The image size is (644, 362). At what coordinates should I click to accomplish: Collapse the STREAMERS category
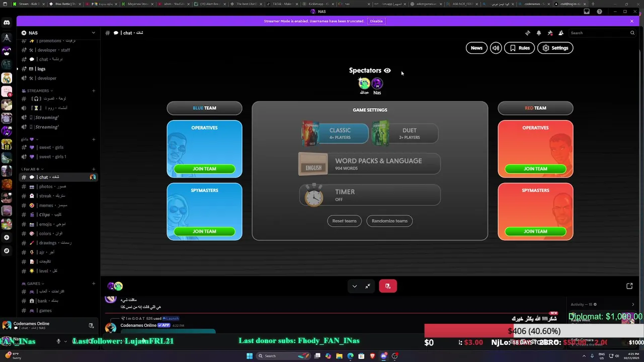(38, 91)
